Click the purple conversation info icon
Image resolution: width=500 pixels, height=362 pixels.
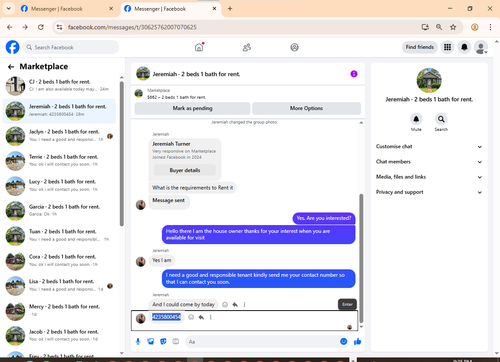click(x=354, y=74)
